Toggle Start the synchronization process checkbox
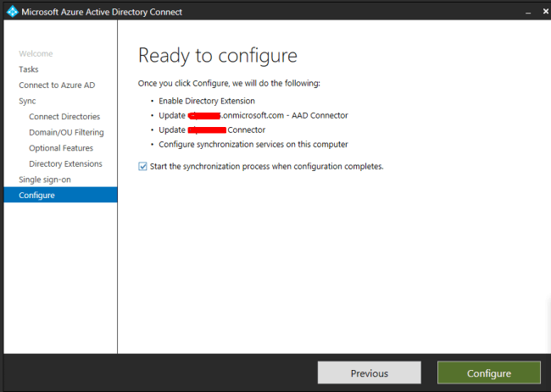Screen dimensions: 551x392 pos(142,166)
